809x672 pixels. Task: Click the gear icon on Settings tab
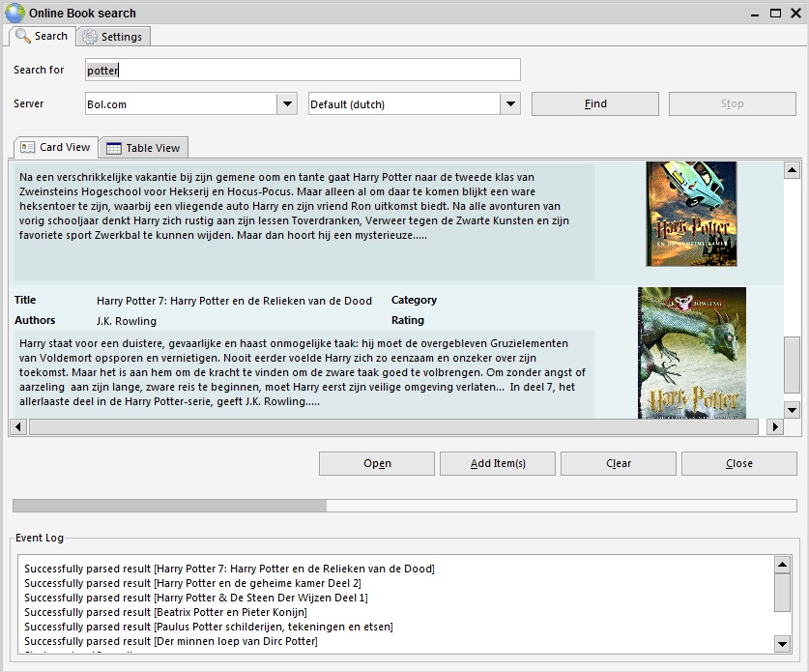90,37
